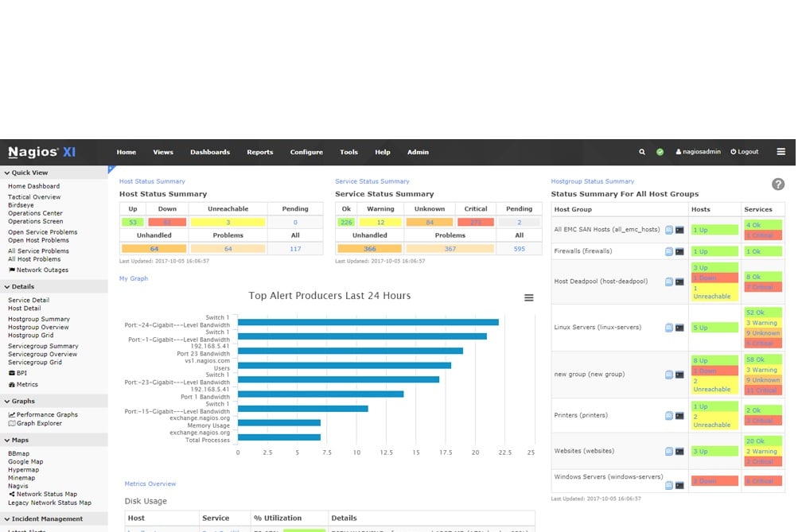The height and width of the screenshot is (532, 802).
Task: Open command icon for Printers group
Action: coord(679,415)
